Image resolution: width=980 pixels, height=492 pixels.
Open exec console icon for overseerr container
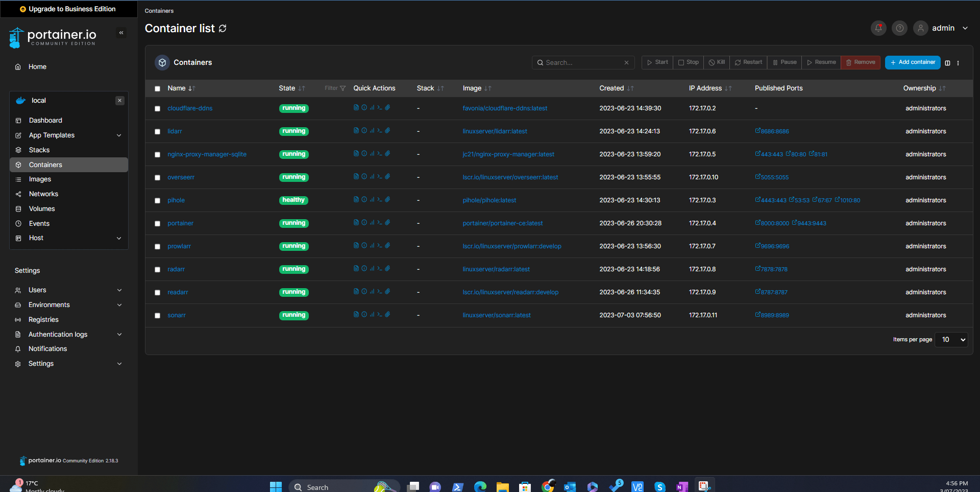tap(380, 177)
